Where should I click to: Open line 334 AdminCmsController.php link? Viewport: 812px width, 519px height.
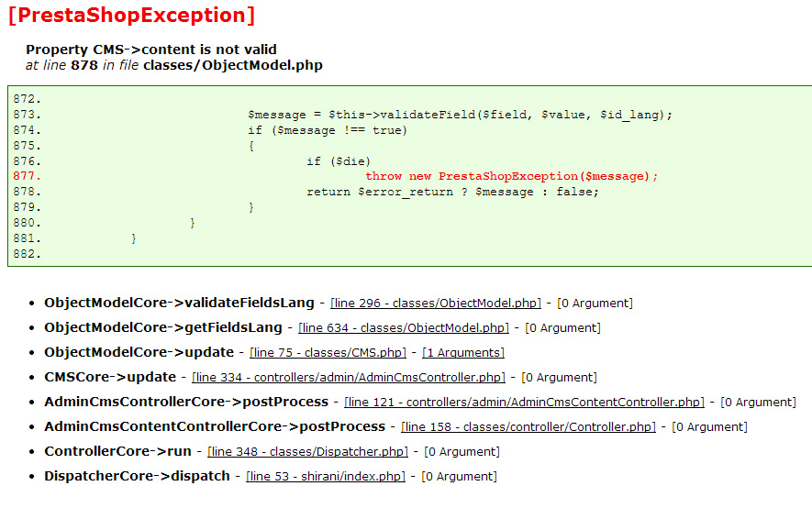pos(349,378)
